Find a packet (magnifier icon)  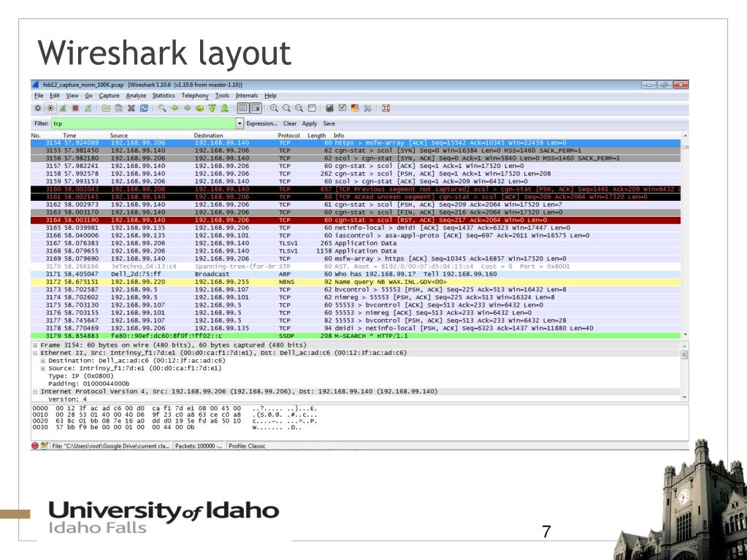point(162,108)
